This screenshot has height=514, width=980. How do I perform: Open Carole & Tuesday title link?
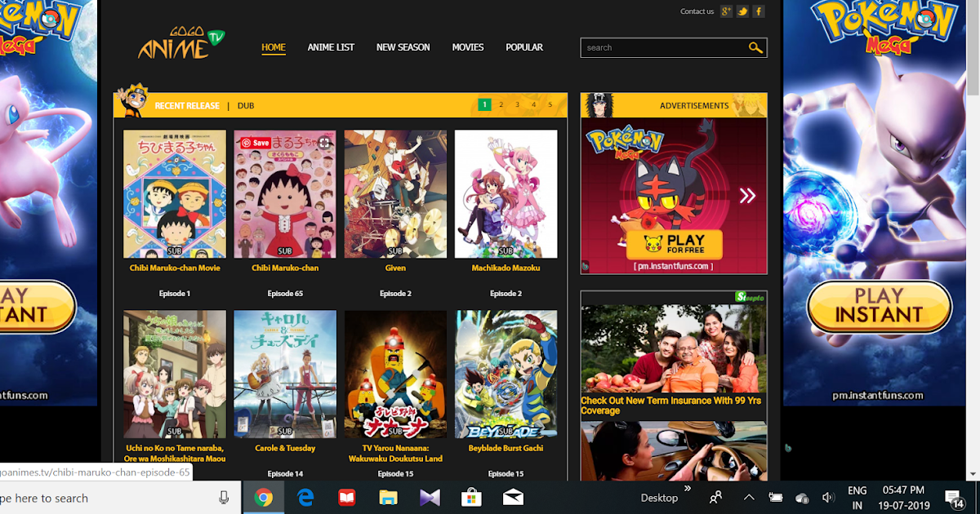[x=285, y=448]
